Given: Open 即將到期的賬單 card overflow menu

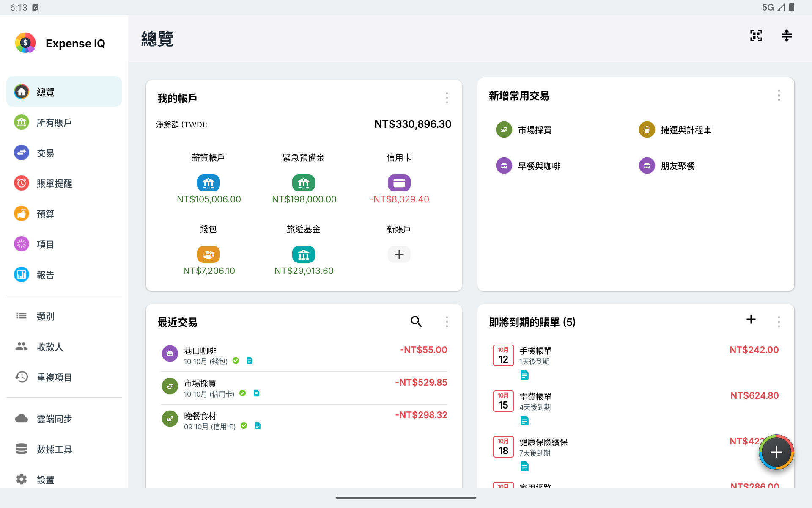Looking at the screenshot, I should click(x=779, y=322).
